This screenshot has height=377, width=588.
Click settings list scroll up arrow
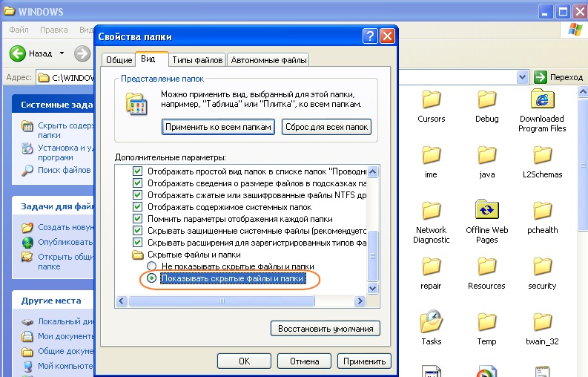click(x=372, y=172)
